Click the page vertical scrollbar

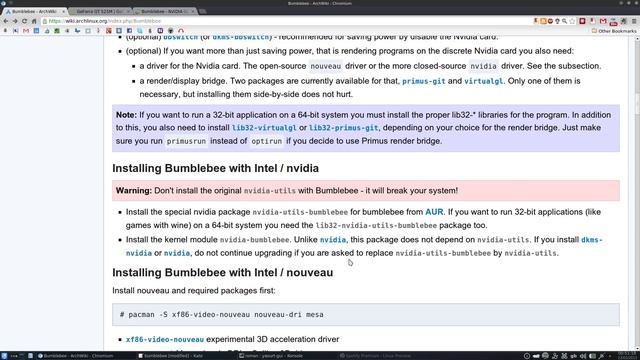pos(637,192)
